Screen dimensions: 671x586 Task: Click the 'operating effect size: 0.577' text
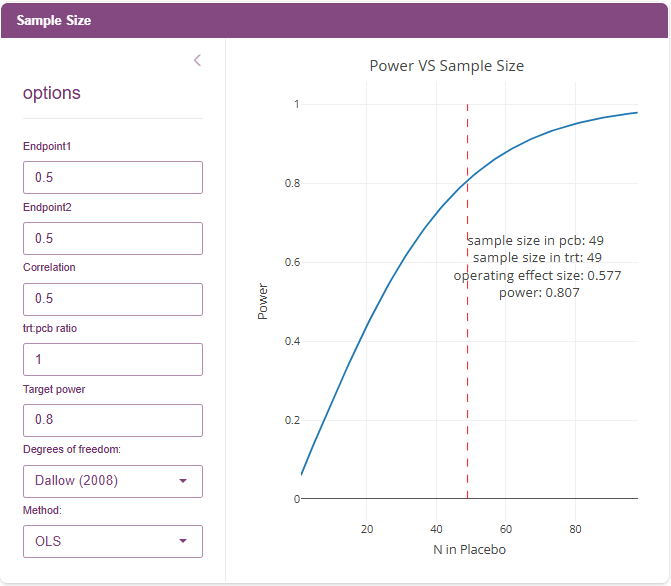click(537, 276)
